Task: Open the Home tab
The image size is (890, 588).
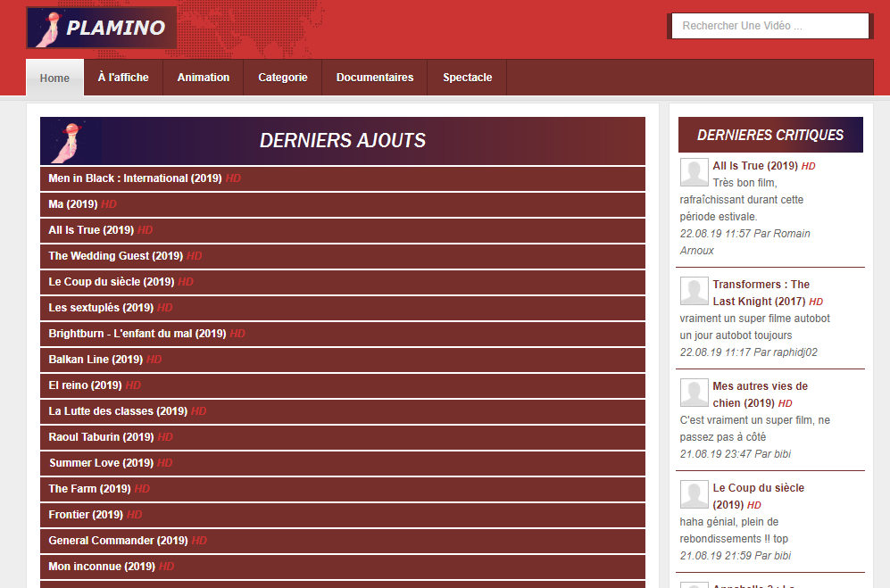Action: pyautogui.click(x=54, y=78)
